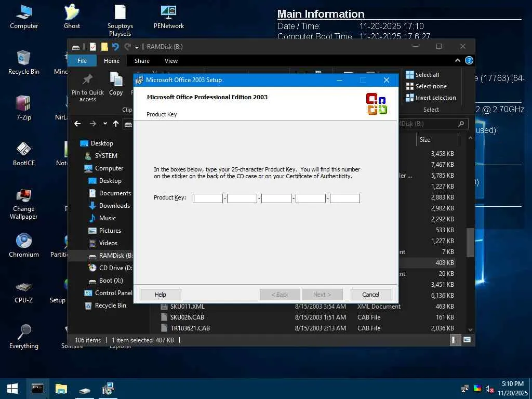Screen dimensions: 532x399
Task: Select Videos in the Explorer tree
Action: point(103,243)
